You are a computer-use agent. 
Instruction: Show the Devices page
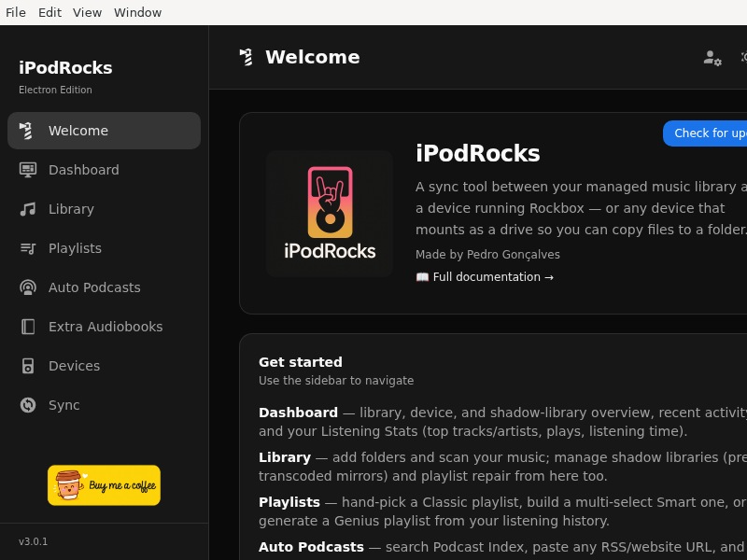[x=104, y=366]
